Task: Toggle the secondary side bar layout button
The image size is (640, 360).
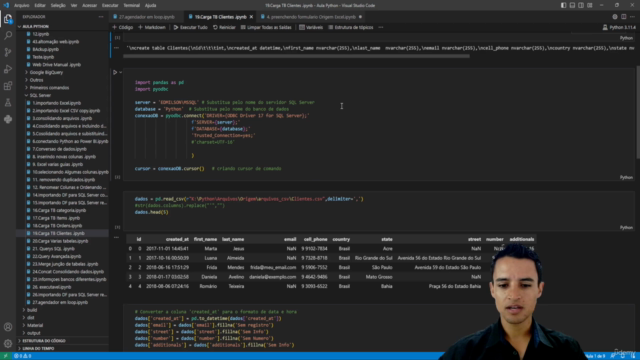Action: [x=581, y=5]
